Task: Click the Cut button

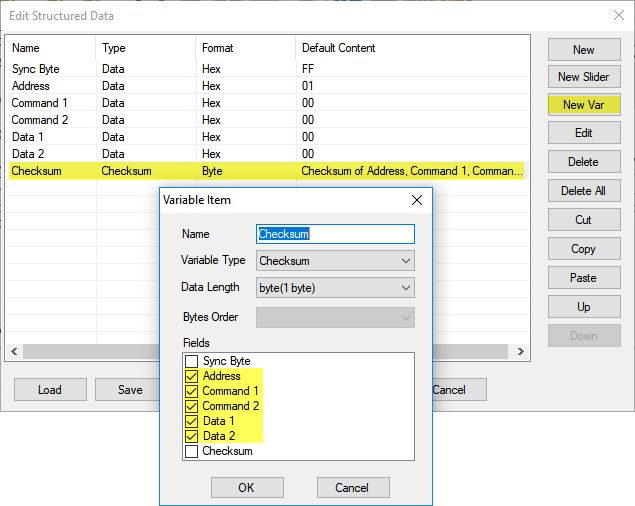Action: [584, 220]
